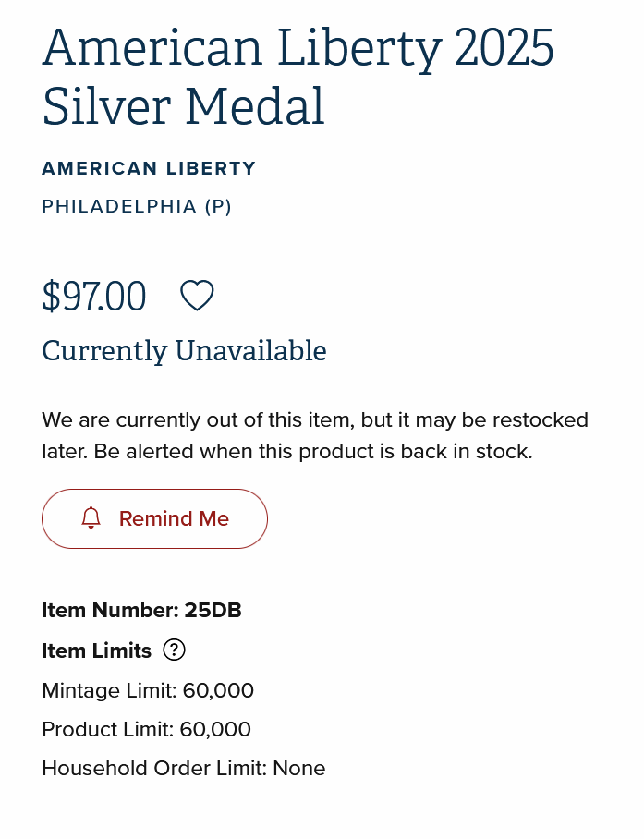
Task: Click the Product Limit line
Action: click(146, 730)
